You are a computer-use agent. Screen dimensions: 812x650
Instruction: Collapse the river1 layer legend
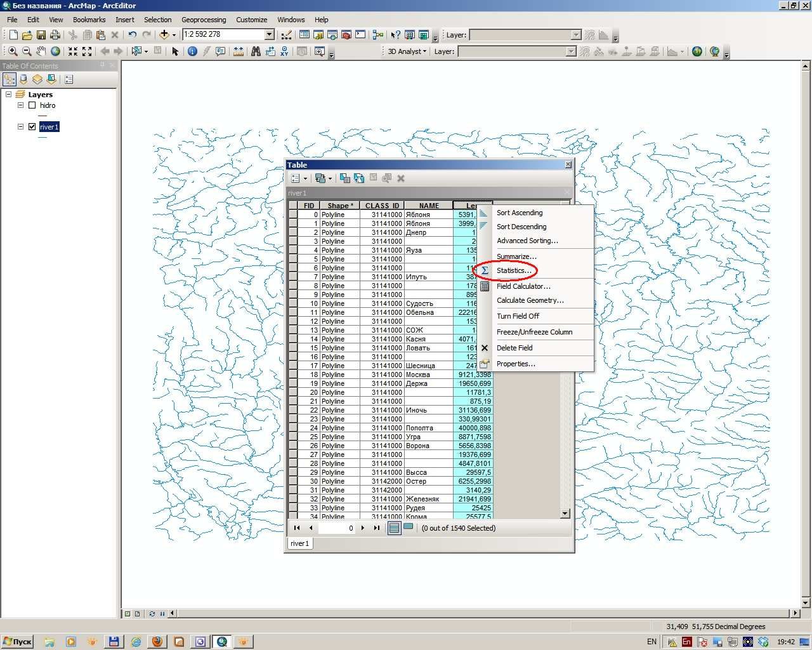(20, 127)
